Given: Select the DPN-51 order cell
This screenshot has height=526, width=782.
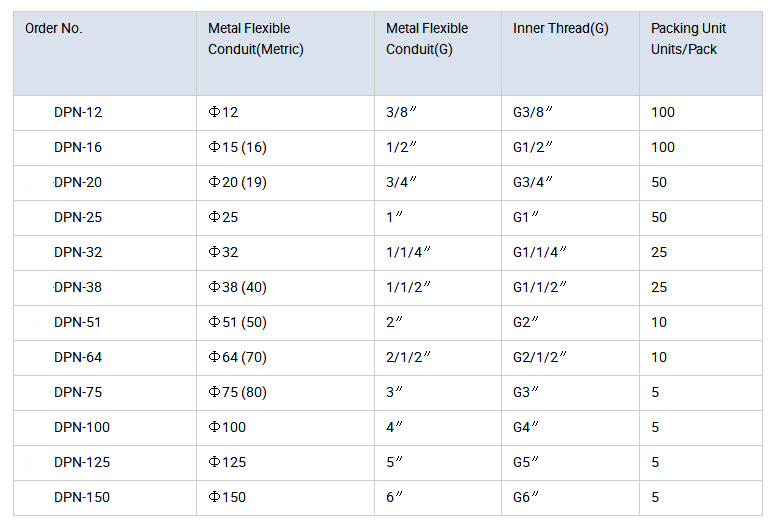Looking at the screenshot, I should point(78,322).
